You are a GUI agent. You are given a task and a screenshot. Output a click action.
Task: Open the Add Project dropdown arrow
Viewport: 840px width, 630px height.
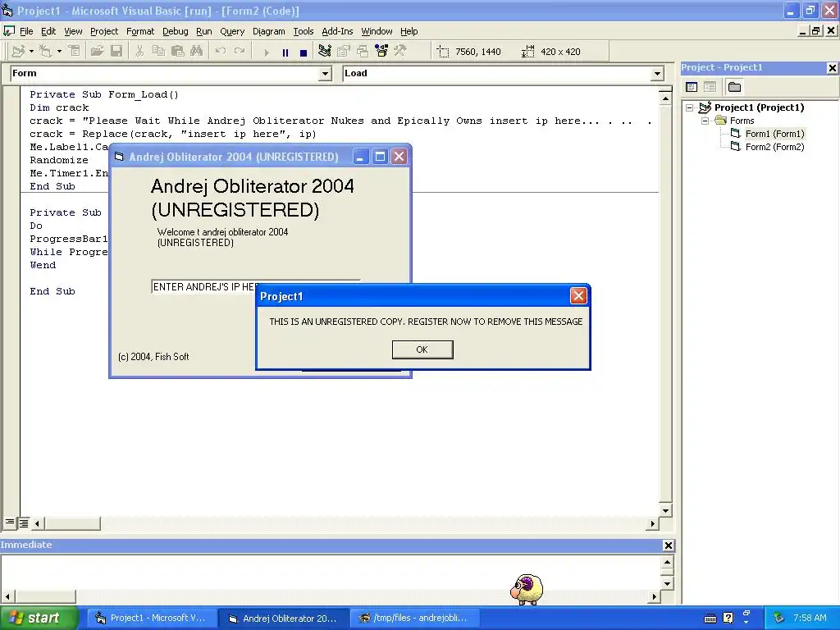coord(32,52)
